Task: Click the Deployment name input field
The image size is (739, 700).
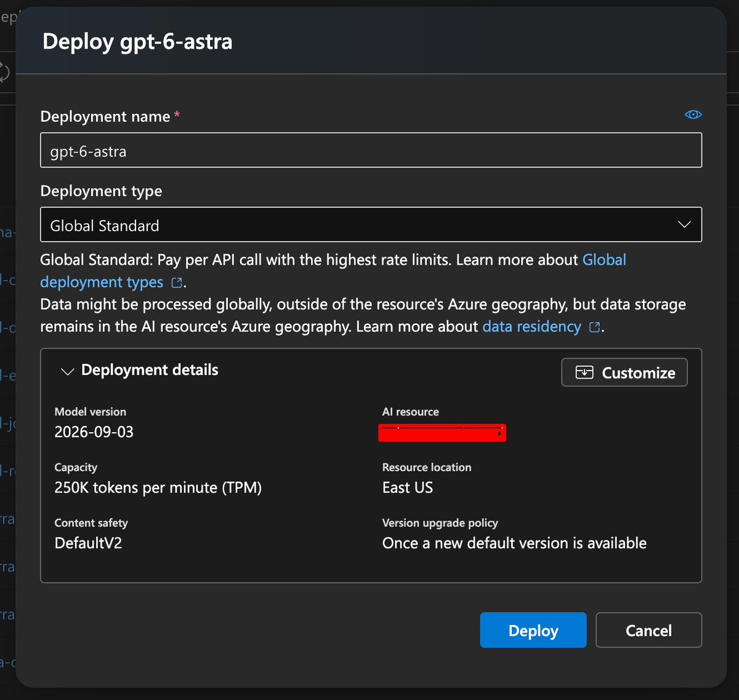Action: (371, 150)
